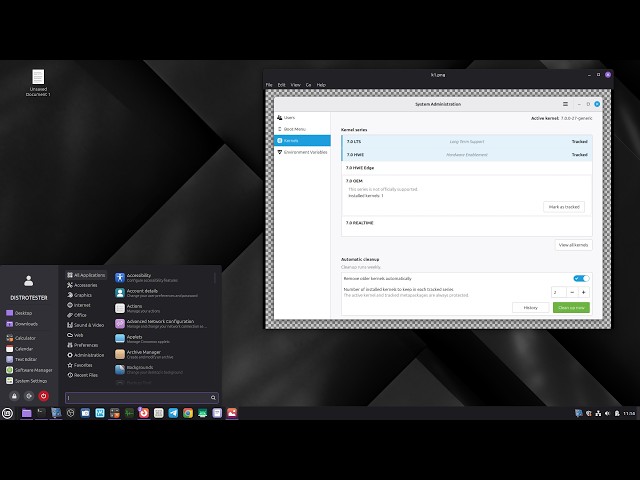Select All Applications category
640x480 pixels.
[x=86, y=275]
